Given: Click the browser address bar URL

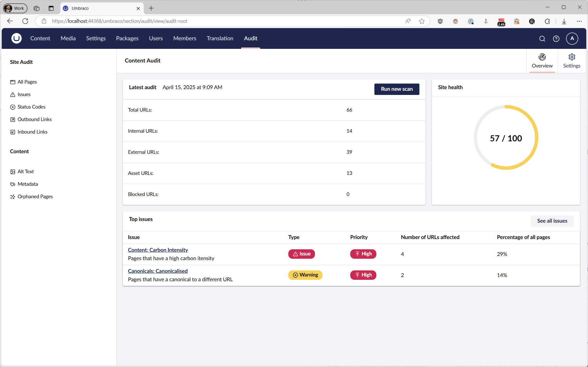Looking at the screenshot, I should (119, 21).
